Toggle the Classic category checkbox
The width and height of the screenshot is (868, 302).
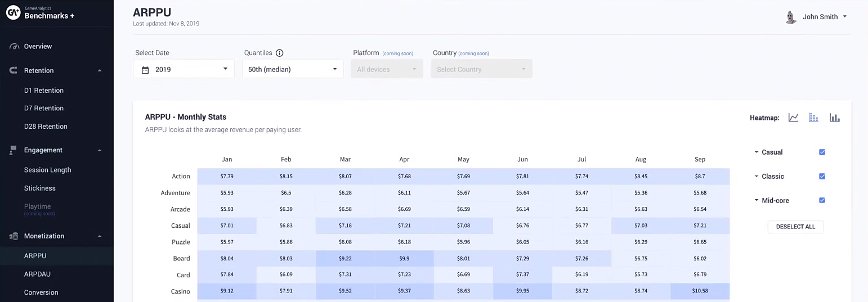822,177
